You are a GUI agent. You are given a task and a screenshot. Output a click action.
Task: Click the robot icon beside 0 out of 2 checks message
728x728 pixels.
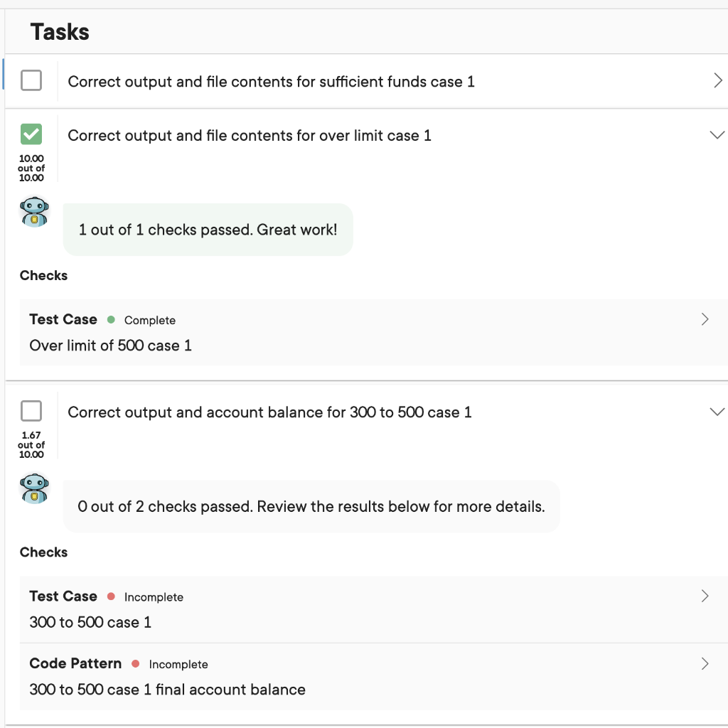pyautogui.click(x=34, y=488)
